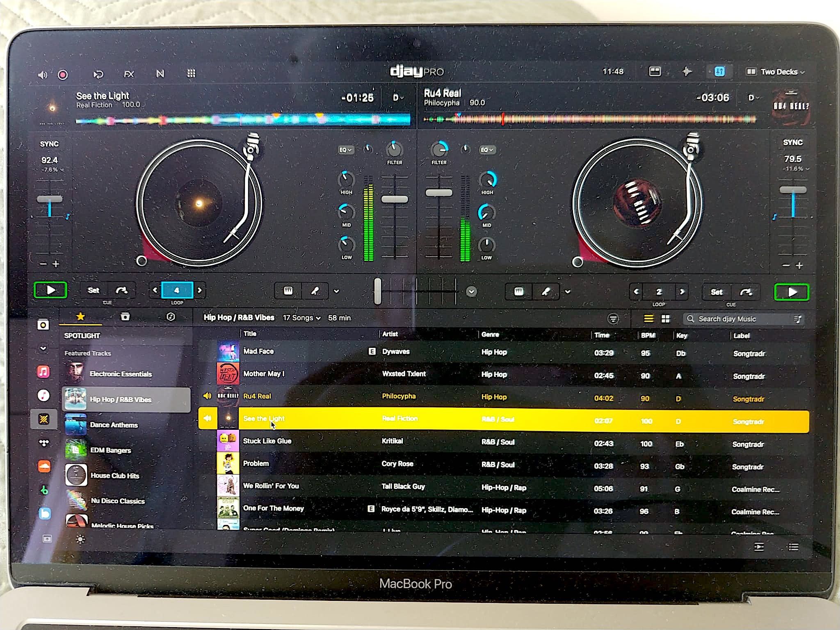Play the right deck

[x=792, y=292]
